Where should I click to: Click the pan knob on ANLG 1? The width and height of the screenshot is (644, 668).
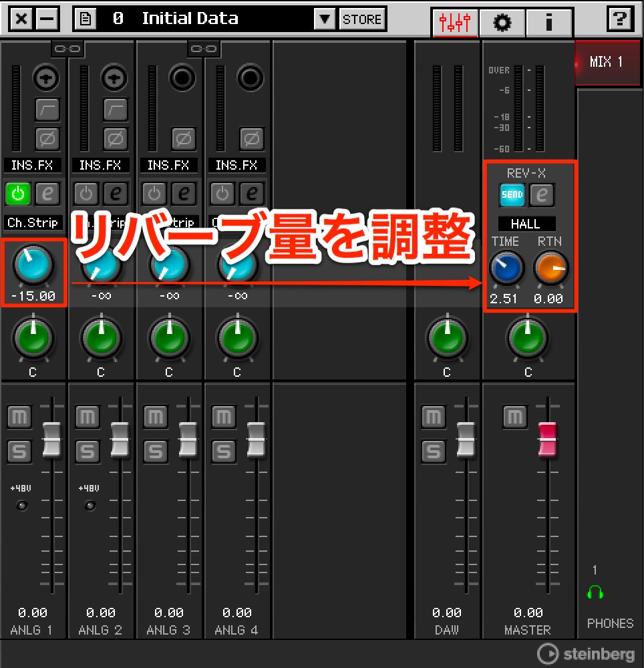33,337
